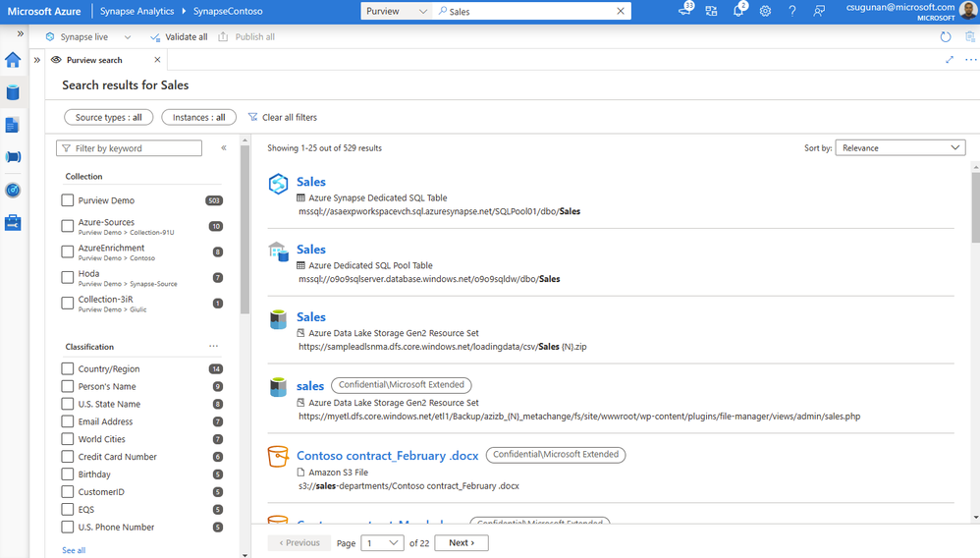Open the Sort by Relevance dropdown
This screenshot has width=980, height=558.
[900, 147]
